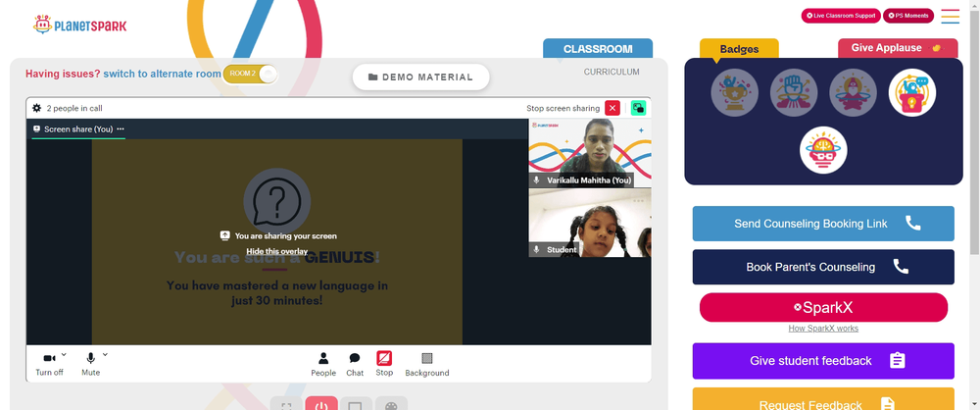980x410 pixels.
Task: Open the call settings gear icon
Action: coord(37,108)
